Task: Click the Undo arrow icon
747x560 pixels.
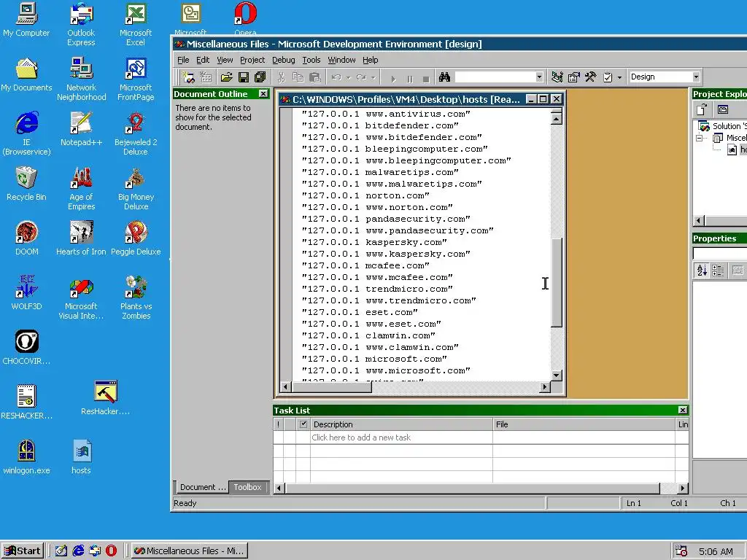Action: coord(336,77)
